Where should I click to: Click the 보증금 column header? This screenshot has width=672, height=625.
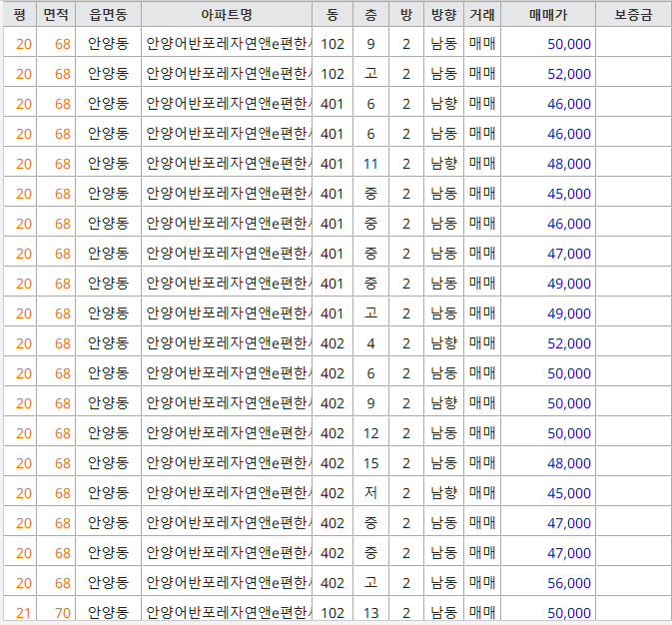coord(633,15)
